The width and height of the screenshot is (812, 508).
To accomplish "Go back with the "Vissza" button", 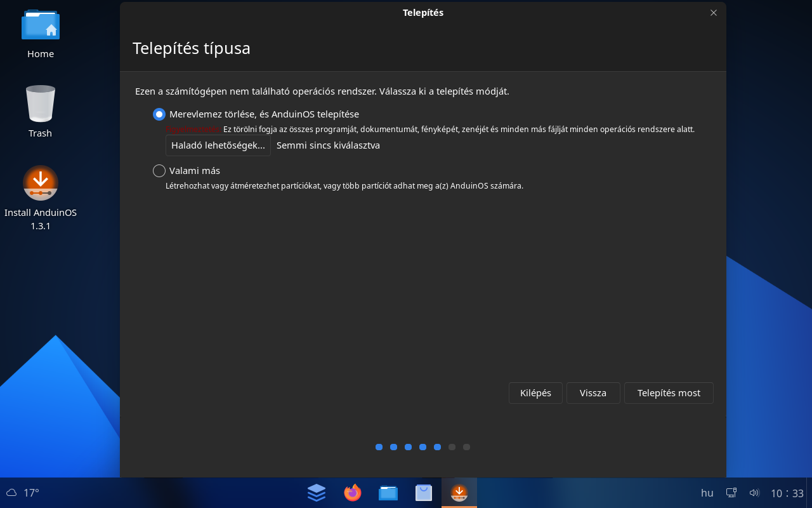I will [x=593, y=393].
